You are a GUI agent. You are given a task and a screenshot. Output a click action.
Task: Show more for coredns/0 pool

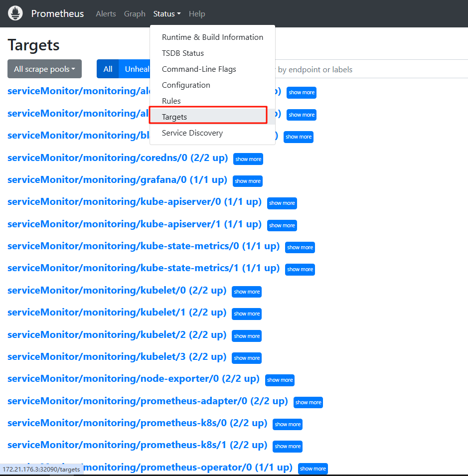click(x=248, y=159)
